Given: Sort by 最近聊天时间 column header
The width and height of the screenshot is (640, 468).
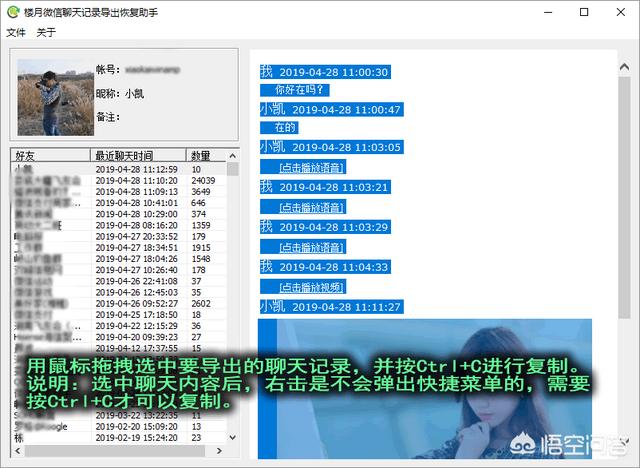Looking at the screenshot, I should tap(138, 155).
